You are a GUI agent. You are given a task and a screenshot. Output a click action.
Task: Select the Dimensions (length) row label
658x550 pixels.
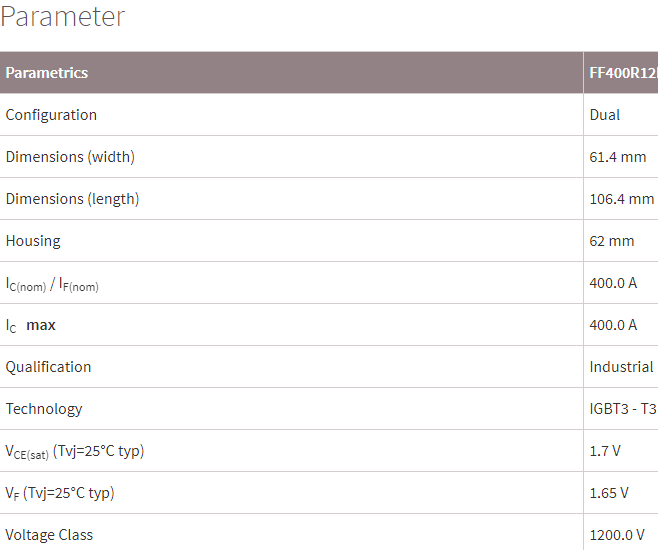(72, 199)
